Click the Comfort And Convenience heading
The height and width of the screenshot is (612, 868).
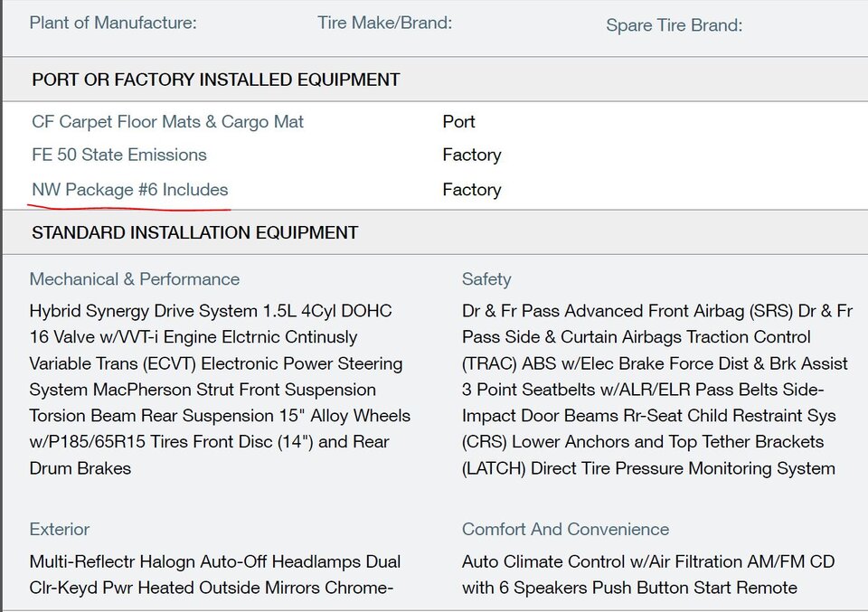coord(565,529)
